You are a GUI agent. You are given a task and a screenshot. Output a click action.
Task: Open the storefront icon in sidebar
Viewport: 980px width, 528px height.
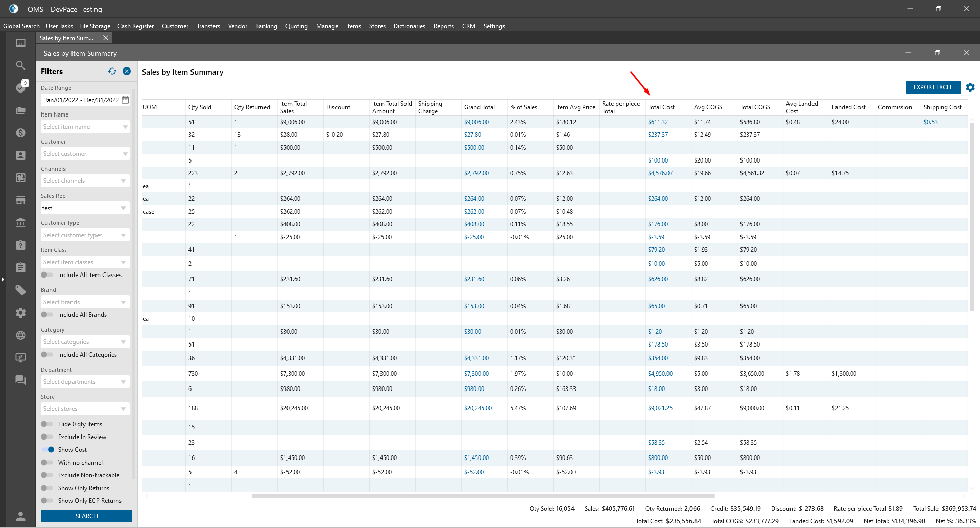pyautogui.click(x=20, y=200)
